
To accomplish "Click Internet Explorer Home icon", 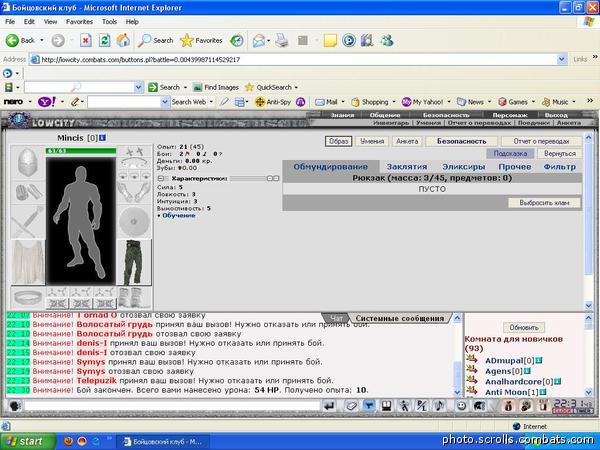I will 123,40.
